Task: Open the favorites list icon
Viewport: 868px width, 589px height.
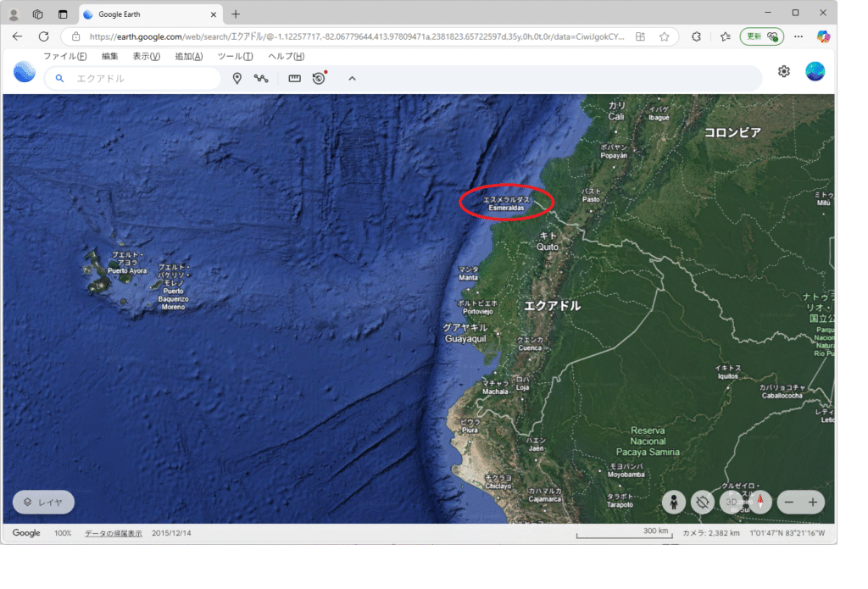Action: (x=726, y=36)
